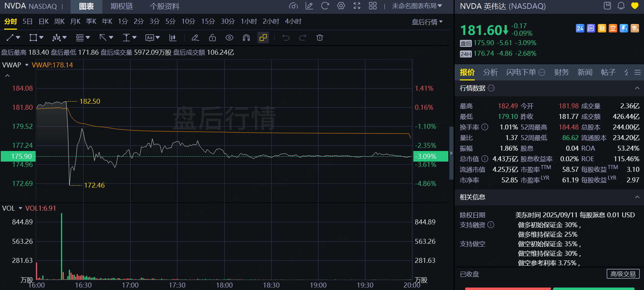Open the 盘后行情 session dropdown
The image size is (644, 290).
click(427, 22)
